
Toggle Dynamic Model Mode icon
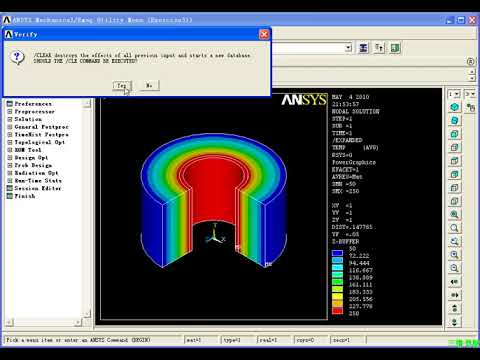click(x=471, y=107)
